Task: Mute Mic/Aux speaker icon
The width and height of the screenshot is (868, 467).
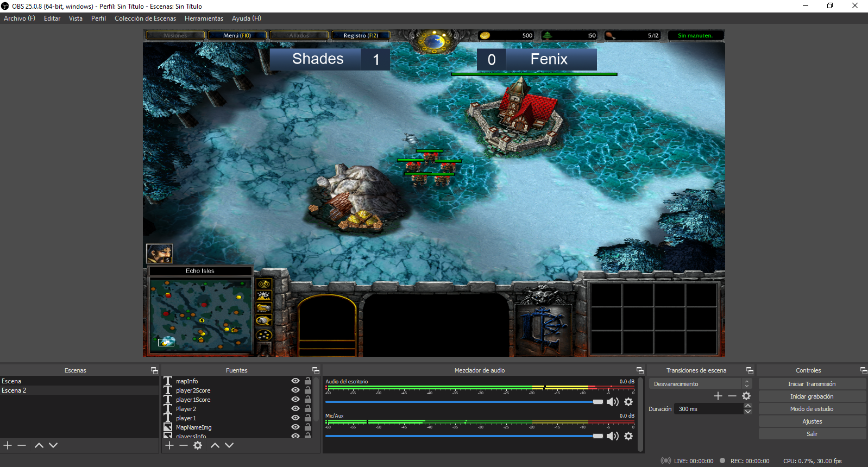Action: click(x=613, y=436)
